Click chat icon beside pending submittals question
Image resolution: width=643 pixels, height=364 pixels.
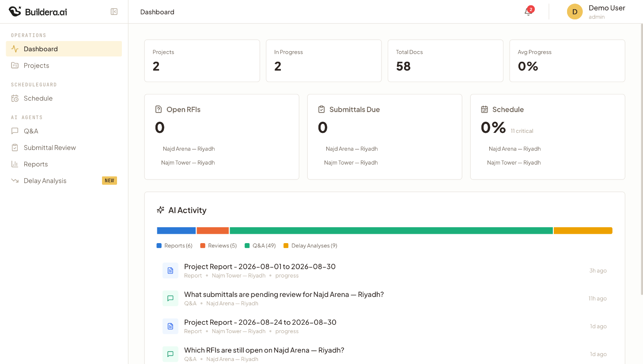pos(170,298)
